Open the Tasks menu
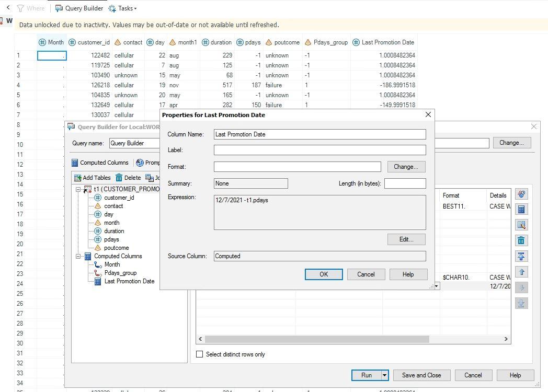The width and height of the screenshot is (548, 392). tap(123, 8)
